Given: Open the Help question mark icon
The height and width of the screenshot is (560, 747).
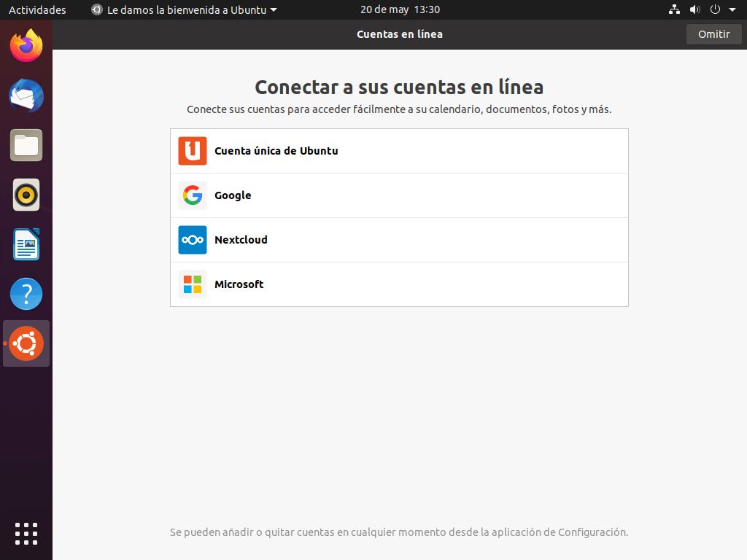Looking at the screenshot, I should (x=26, y=294).
